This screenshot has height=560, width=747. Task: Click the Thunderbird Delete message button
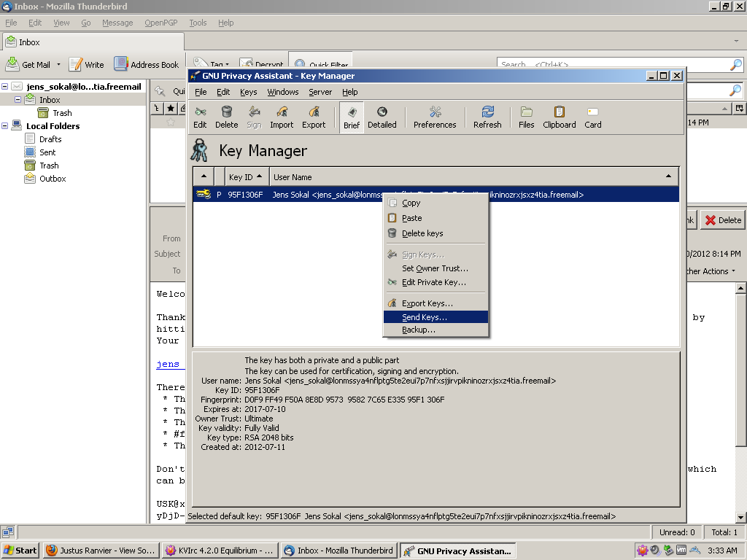coord(723,220)
